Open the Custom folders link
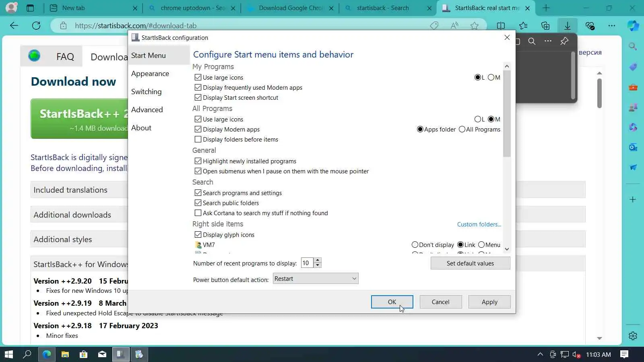Image resolution: width=644 pixels, height=362 pixels. 479,224
